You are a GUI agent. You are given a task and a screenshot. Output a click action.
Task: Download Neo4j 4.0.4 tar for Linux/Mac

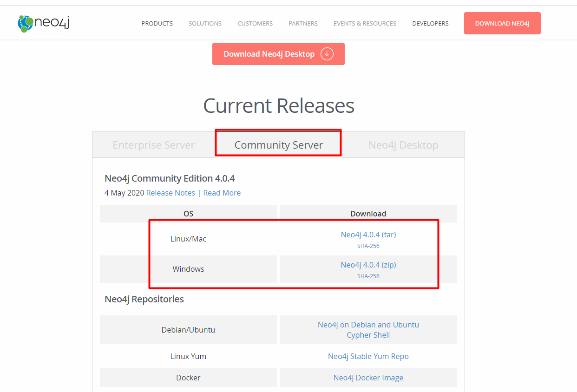(368, 235)
